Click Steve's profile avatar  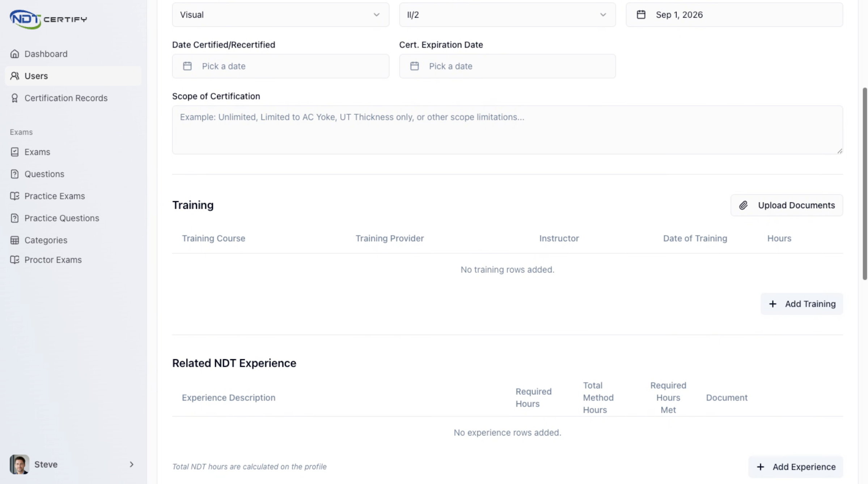(x=19, y=464)
